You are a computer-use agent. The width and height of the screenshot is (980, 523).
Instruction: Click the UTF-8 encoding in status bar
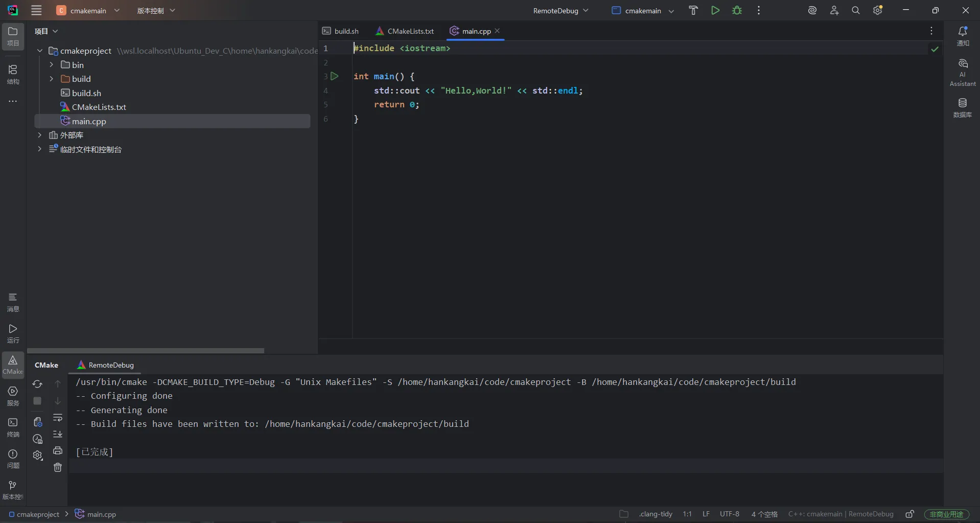pyautogui.click(x=729, y=514)
